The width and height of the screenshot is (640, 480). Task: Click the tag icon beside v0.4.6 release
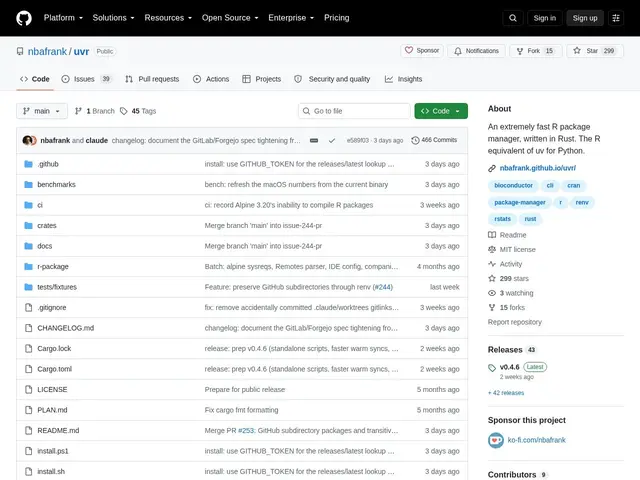point(492,367)
